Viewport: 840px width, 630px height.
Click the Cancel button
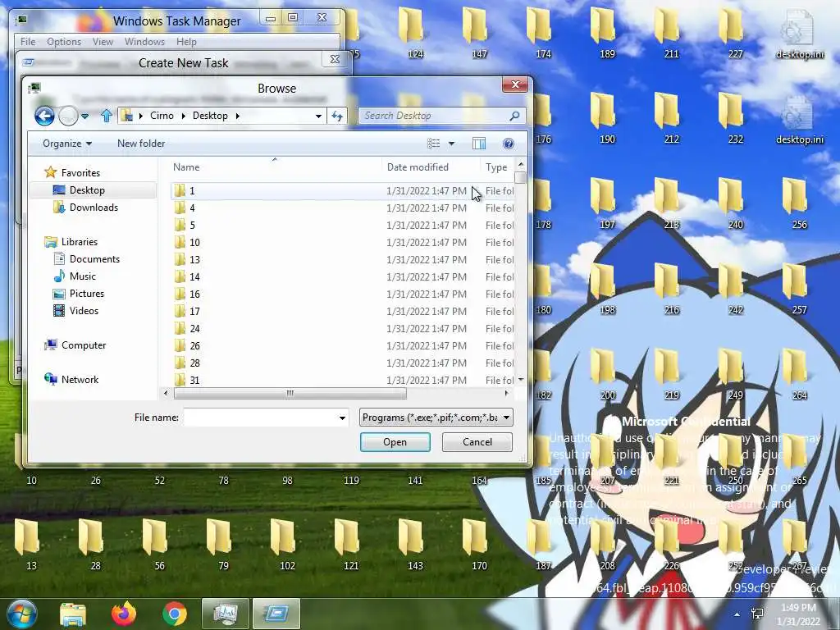click(477, 442)
